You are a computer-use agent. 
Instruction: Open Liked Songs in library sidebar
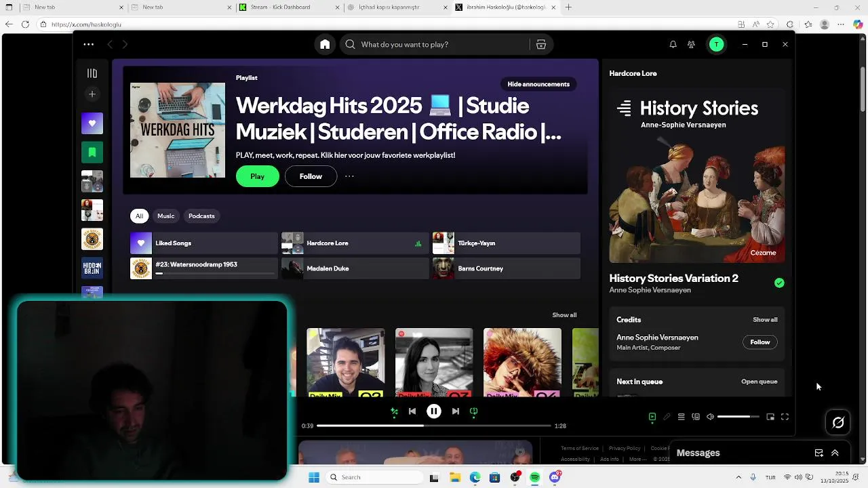click(x=92, y=123)
